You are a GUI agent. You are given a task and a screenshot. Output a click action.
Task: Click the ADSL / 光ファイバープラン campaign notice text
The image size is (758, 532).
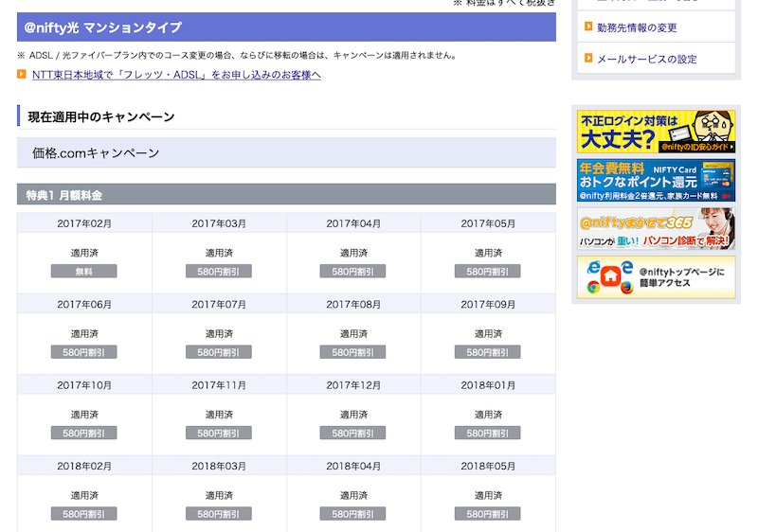click(238, 55)
